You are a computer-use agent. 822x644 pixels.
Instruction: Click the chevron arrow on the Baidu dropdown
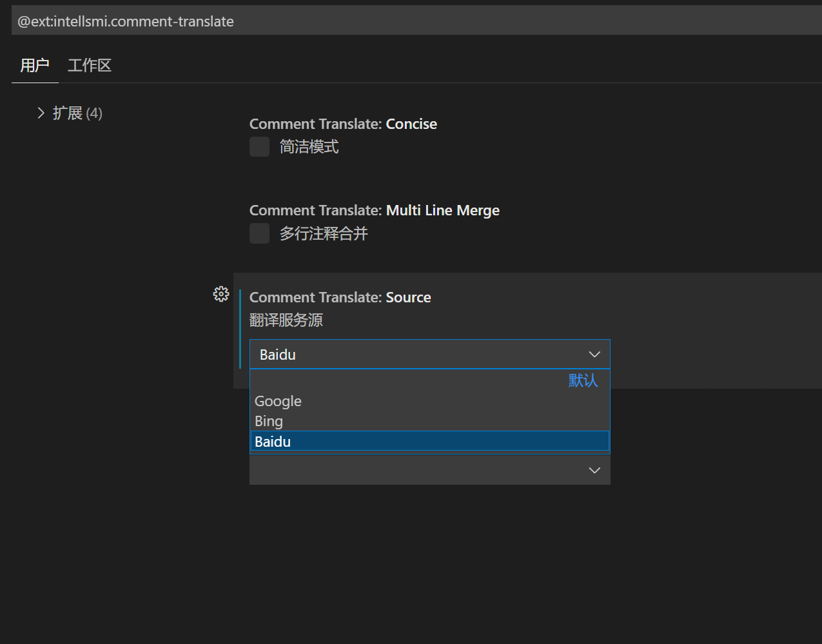pos(594,355)
